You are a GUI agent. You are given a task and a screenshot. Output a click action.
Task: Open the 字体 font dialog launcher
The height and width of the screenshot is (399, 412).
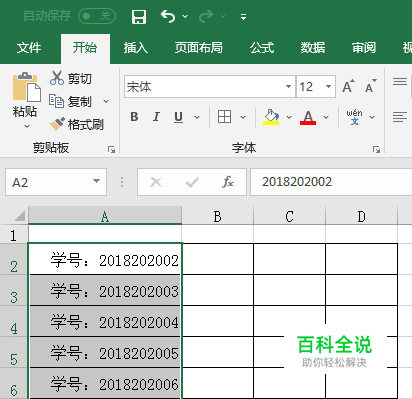tap(376, 150)
